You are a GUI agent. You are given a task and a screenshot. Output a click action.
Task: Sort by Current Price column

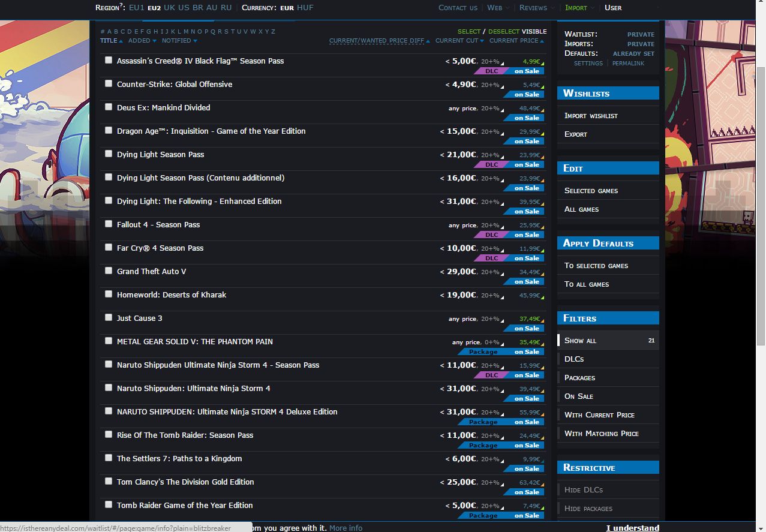pos(516,41)
